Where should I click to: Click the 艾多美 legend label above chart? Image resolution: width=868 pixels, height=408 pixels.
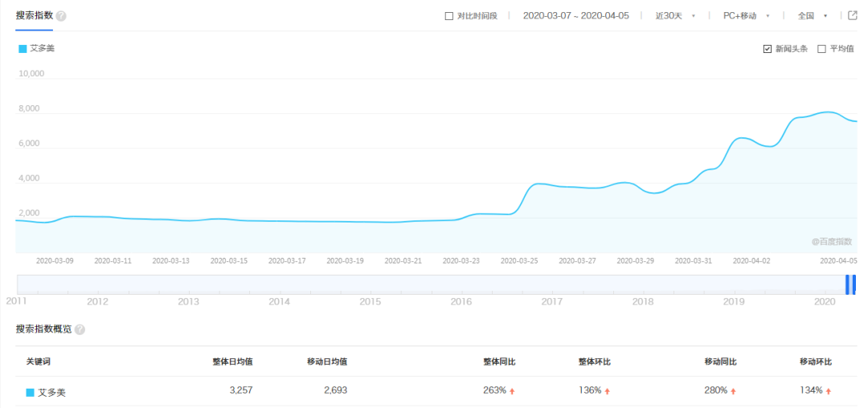(x=42, y=49)
